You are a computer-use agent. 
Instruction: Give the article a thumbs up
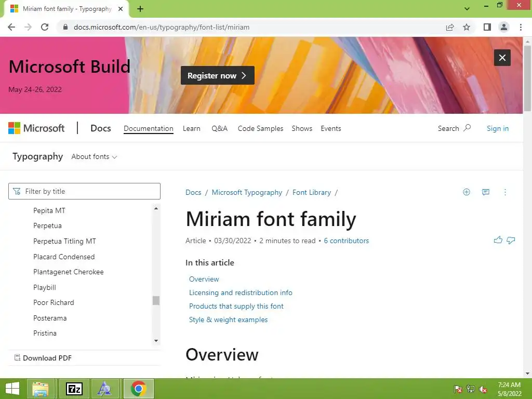498,240
